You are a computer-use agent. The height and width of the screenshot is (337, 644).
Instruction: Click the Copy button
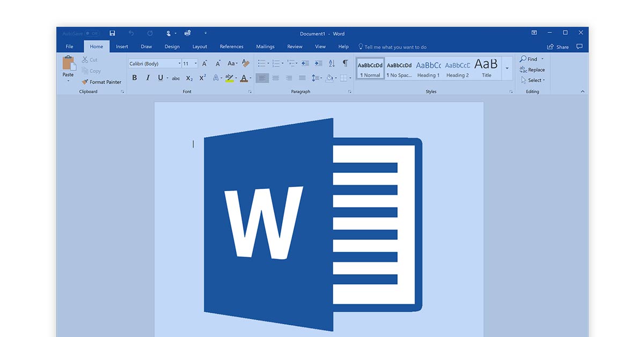point(91,71)
